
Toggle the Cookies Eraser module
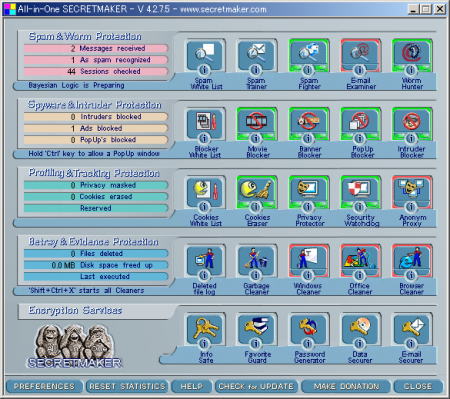(x=256, y=191)
